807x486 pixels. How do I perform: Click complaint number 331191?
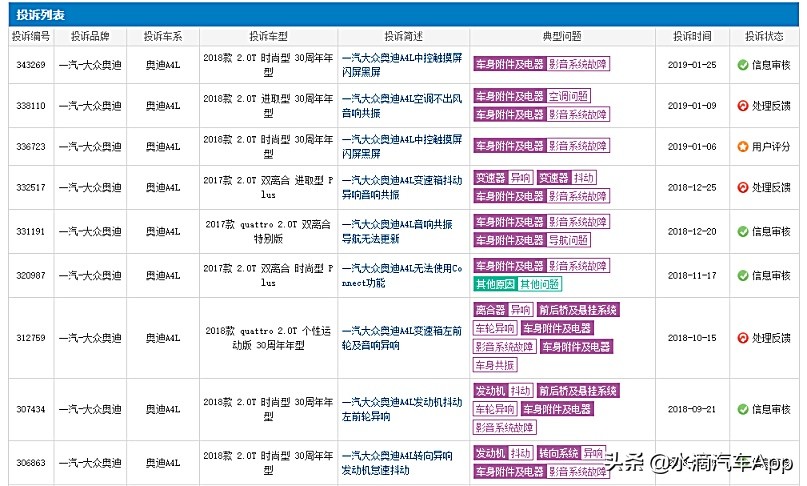coord(31,232)
